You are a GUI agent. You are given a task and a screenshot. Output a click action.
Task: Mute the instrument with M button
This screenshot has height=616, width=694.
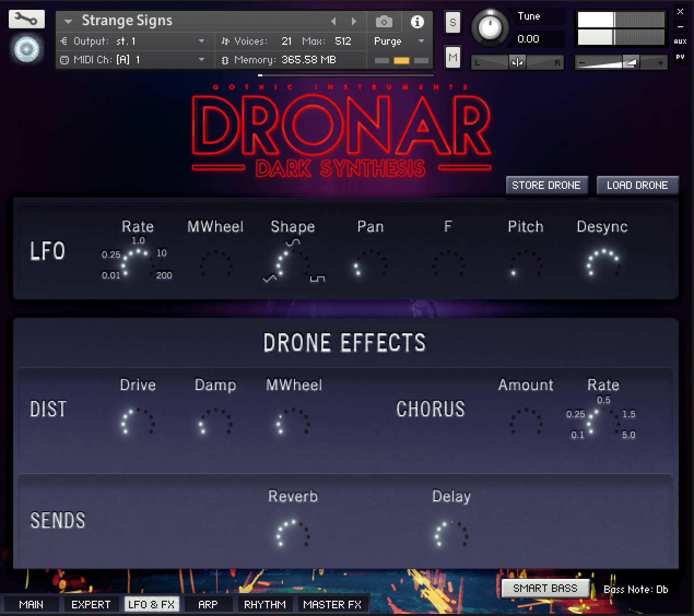coord(452,57)
